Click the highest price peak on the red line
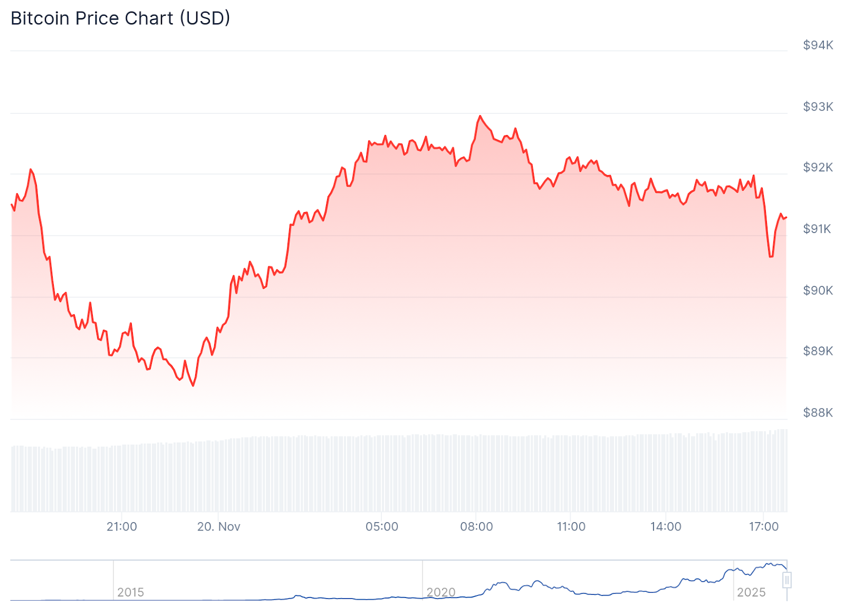This screenshot has height=616, width=844. [480, 116]
